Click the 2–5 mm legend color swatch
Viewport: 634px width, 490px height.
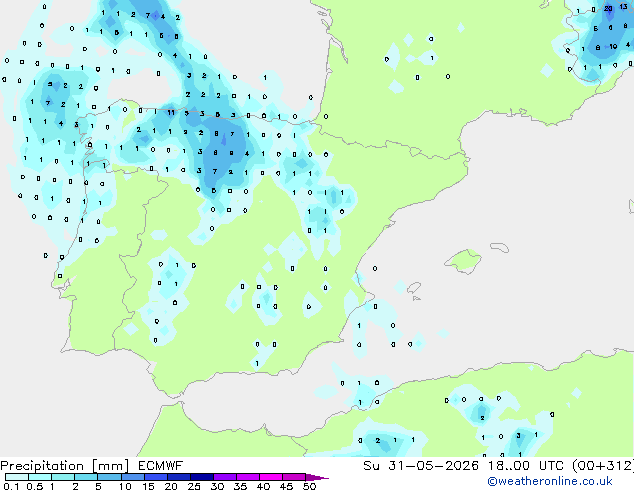86,477
